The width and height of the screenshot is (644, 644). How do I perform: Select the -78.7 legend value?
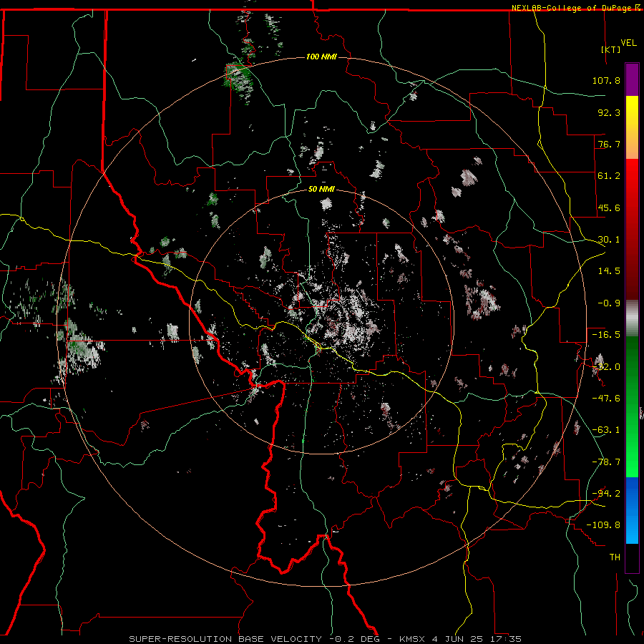606,462
